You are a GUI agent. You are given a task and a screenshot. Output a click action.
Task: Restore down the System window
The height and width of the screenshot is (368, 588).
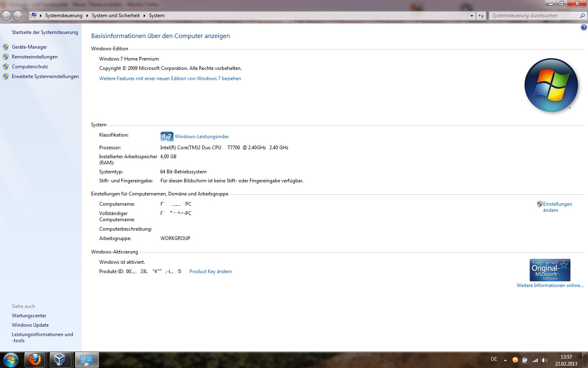tap(561, 4)
